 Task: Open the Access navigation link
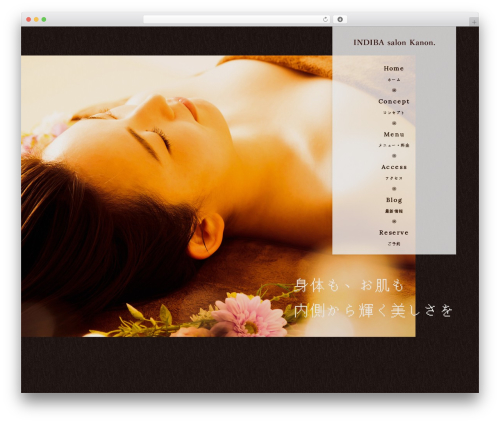click(394, 167)
